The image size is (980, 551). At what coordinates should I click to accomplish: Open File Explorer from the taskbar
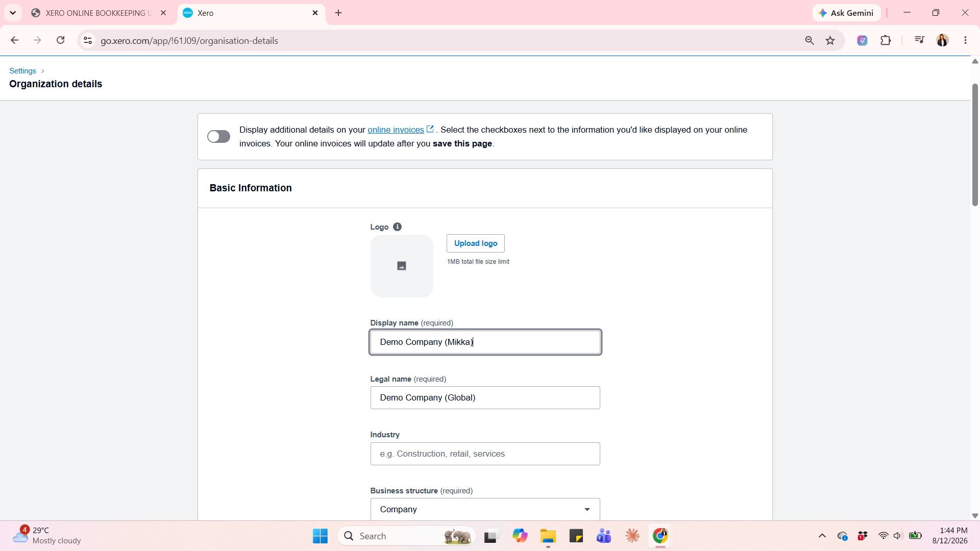[548, 536]
